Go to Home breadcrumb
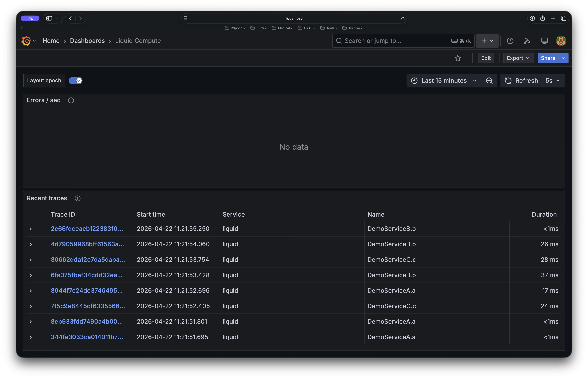The image size is (588, 379). pyautogui.click(x=51, y=41)
